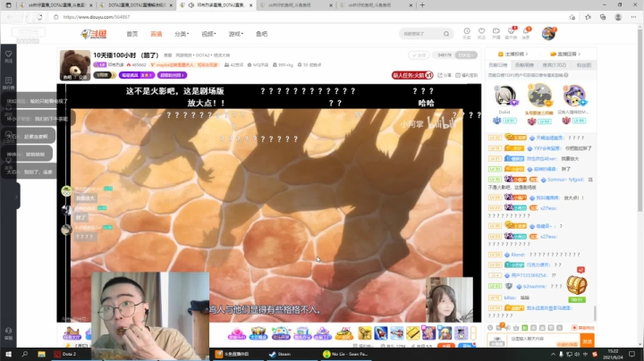
Task: Click the 分享 share link
Action: coord(445,75)
